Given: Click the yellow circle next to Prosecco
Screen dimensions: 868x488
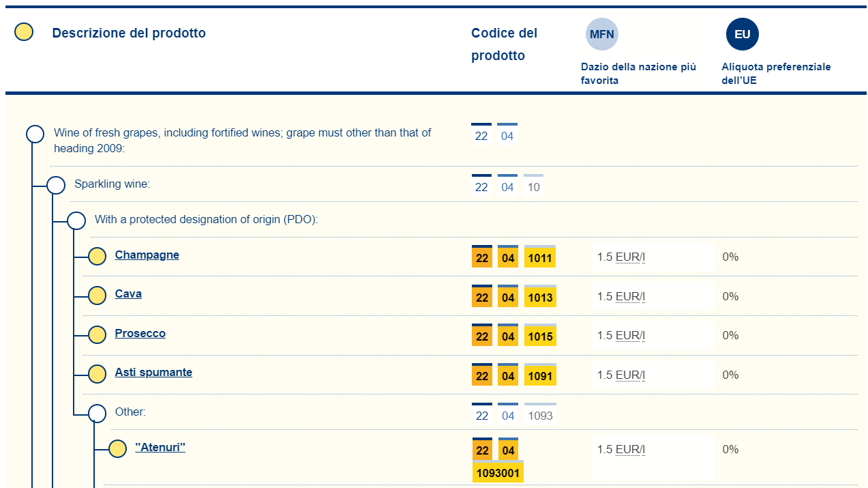Looking at the screenshot, I should pos(98,335).
